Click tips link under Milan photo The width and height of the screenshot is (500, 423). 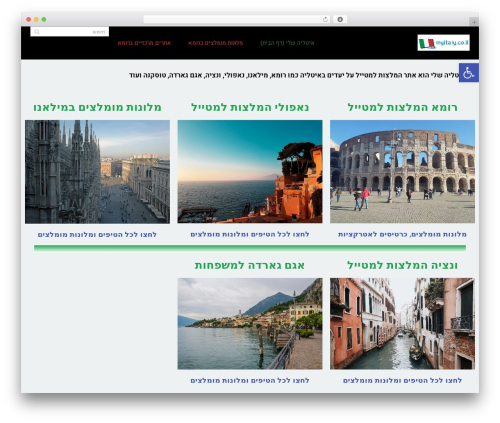pos(97,235)
